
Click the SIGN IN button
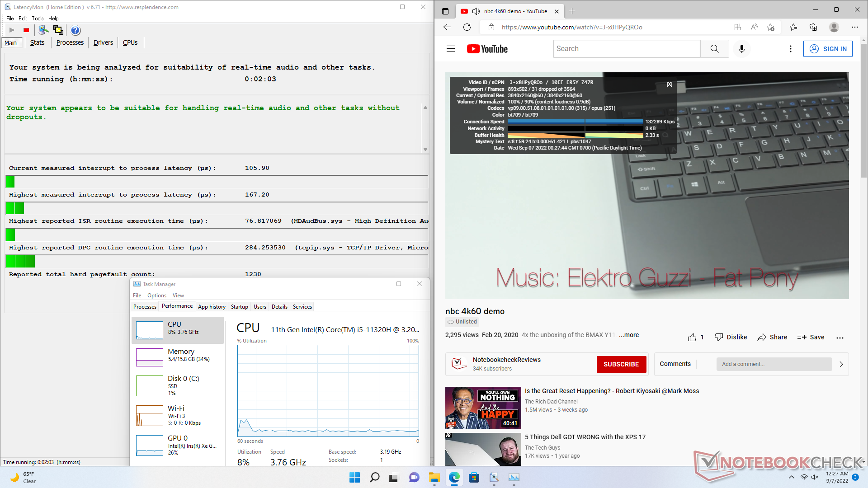coord(828,49)
